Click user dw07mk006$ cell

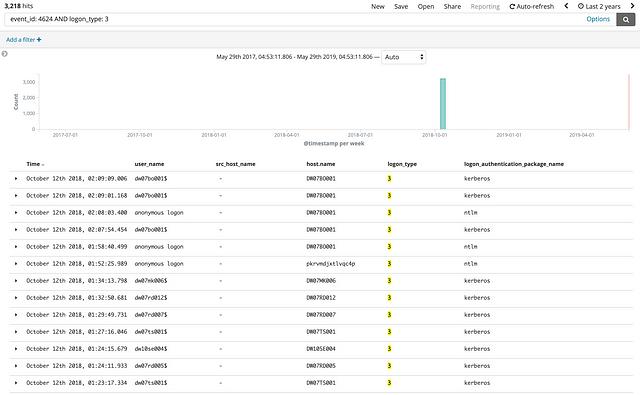(x=151, y=281)
